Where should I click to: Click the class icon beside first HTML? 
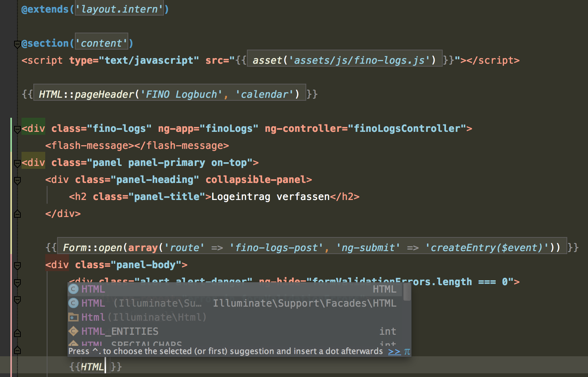point(73,289)
